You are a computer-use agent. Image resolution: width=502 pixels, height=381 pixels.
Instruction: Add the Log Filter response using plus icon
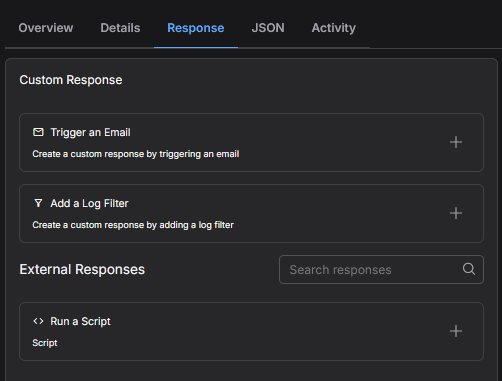point(456,213)
